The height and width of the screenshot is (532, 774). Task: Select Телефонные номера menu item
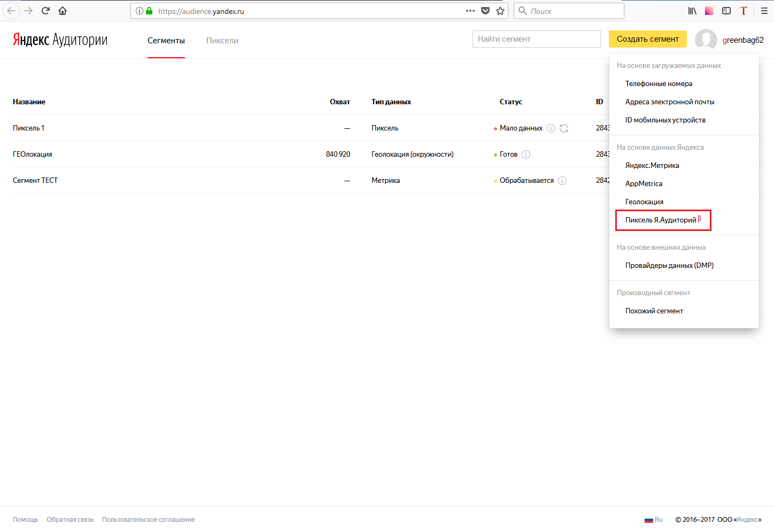pos(659,83)
